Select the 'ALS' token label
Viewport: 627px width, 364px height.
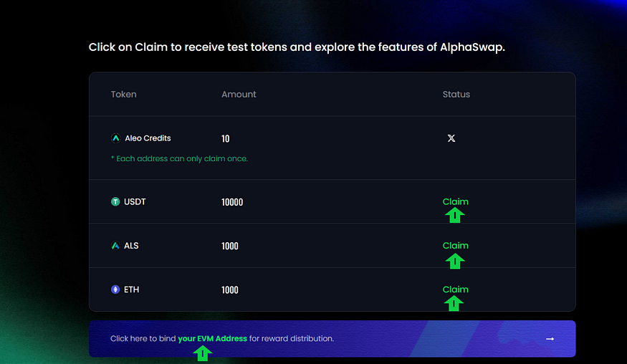click(131, 246)
